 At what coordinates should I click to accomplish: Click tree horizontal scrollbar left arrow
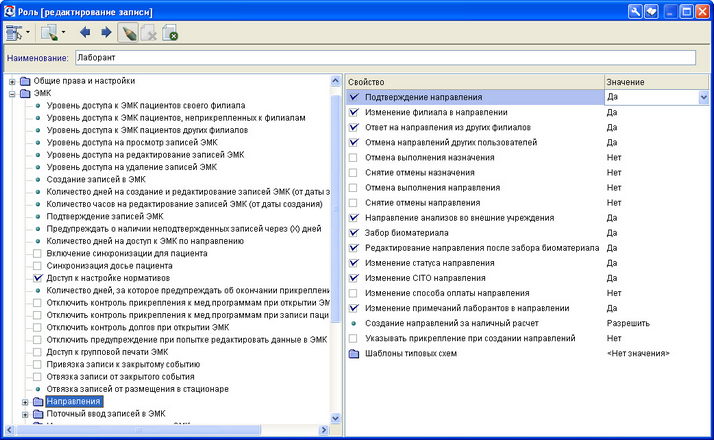(x=9, y=430)
